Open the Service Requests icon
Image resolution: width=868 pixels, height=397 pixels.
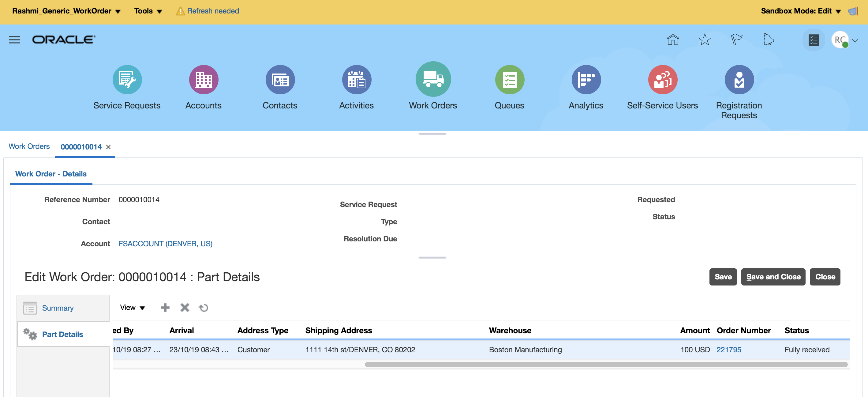(x=127, y=80)
